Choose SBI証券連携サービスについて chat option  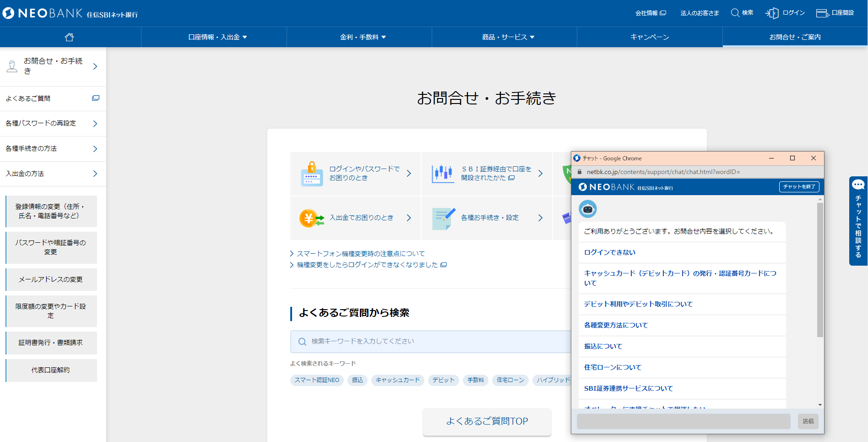[x=682, y=389]
